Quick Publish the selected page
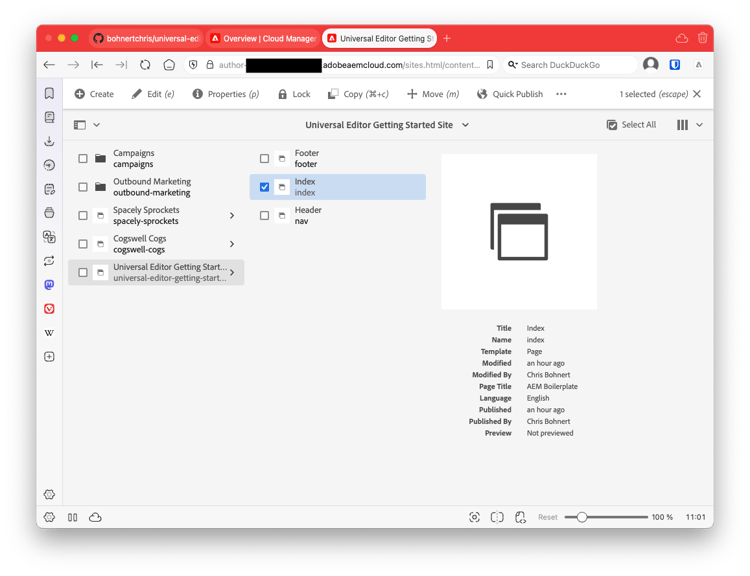Viewport: 750px width, 576px height. pyautogui.click(x=510, y=94)
